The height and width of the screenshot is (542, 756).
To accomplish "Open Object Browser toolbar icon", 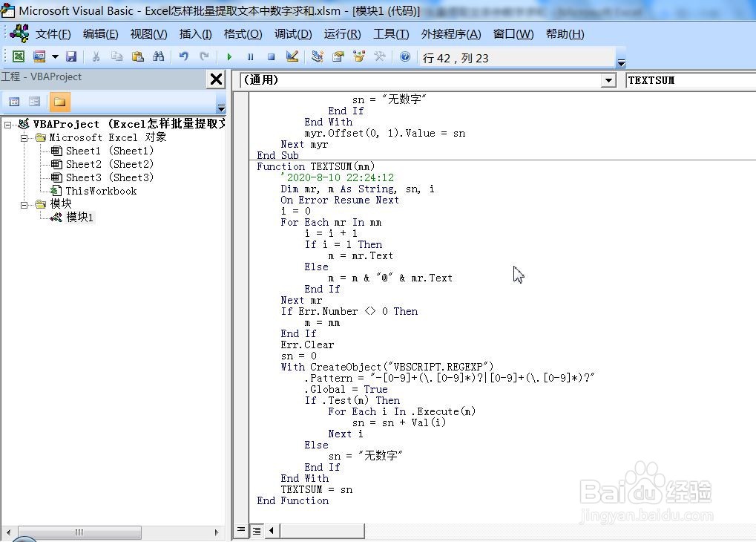I will [359, 56].
